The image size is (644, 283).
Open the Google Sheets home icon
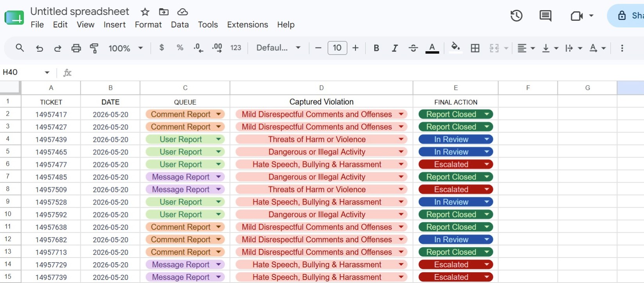point(14,18)
